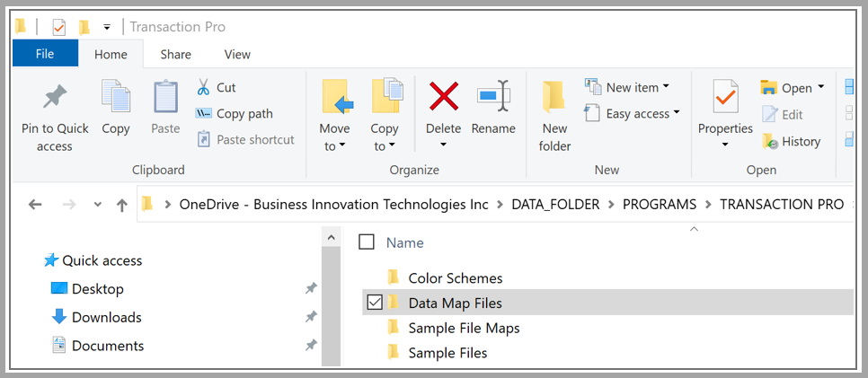868x378 pixels.
Task: Click the Paste shortcut icon
Action: pos(203,139)
